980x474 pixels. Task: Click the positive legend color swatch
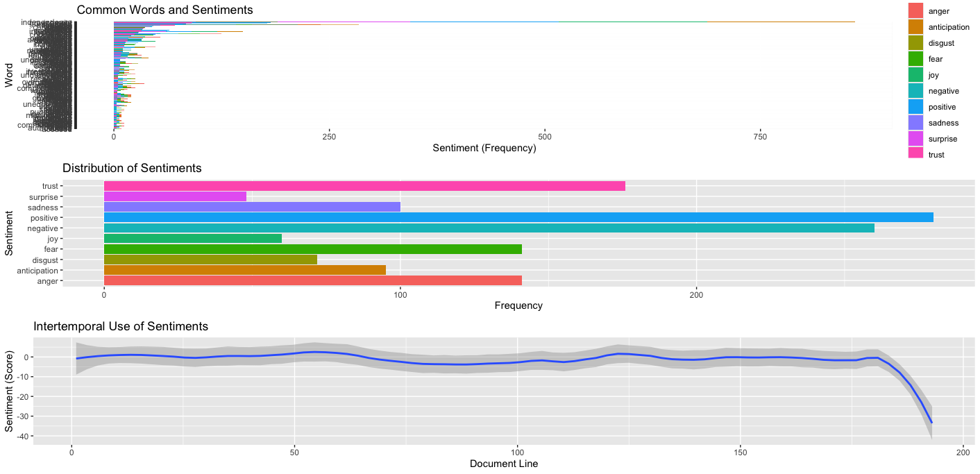[917, 107]
